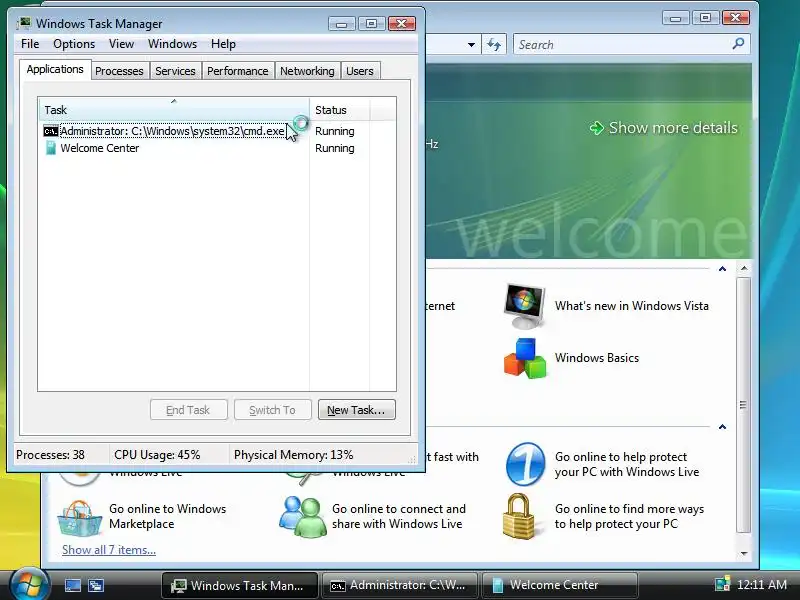Click the CPU Usage: 45% status entry
This screenshot has width=800, height=600.
pos(157,455)
